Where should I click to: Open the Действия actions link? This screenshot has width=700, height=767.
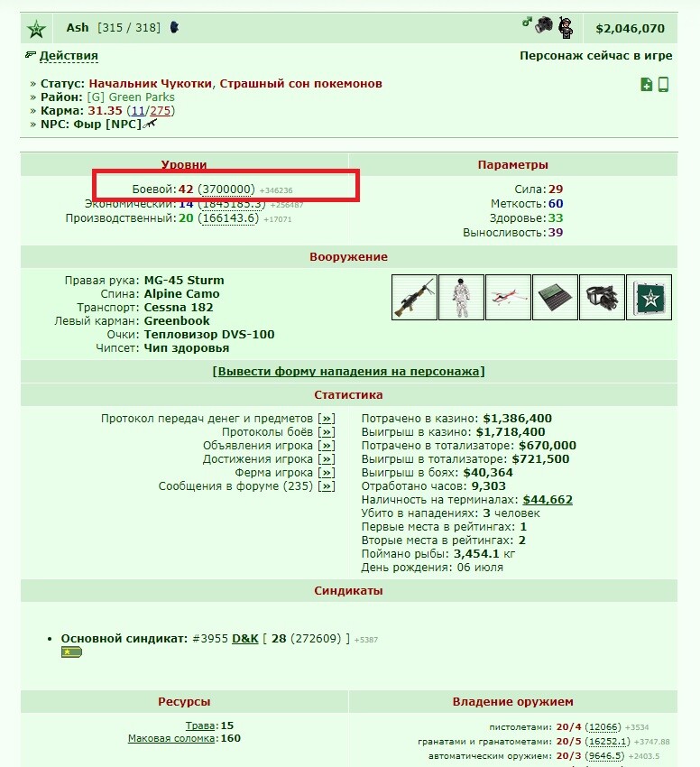69,56
